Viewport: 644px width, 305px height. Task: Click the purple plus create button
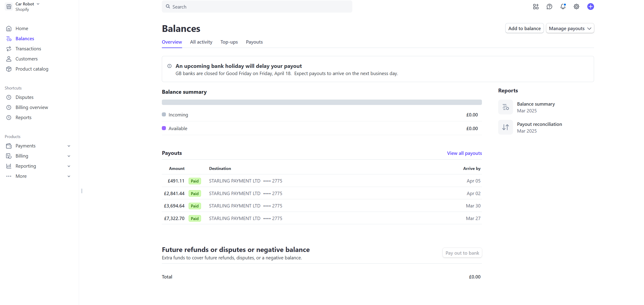click(590, 7)
